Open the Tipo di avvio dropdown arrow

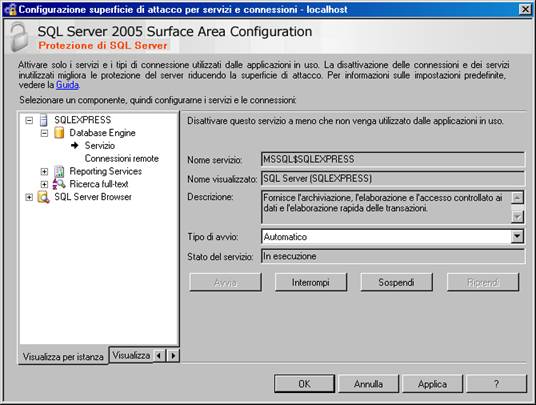coord(517,237)
